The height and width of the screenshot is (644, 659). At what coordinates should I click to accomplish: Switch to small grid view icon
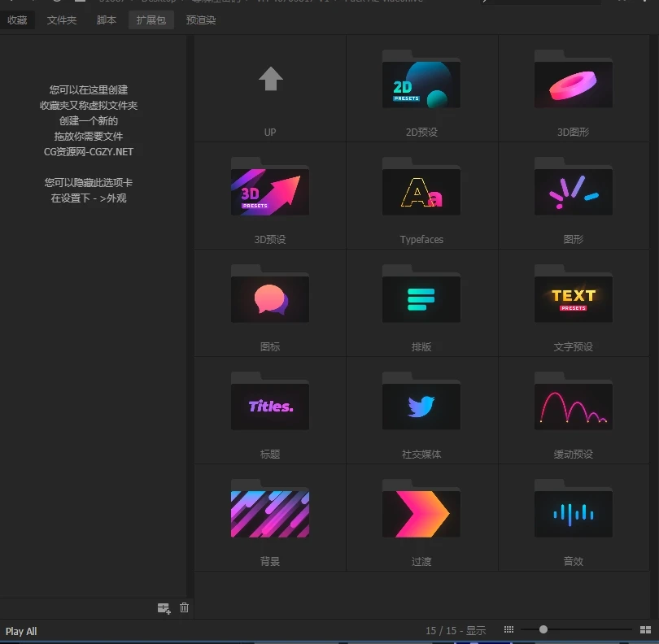coord(508,629)
